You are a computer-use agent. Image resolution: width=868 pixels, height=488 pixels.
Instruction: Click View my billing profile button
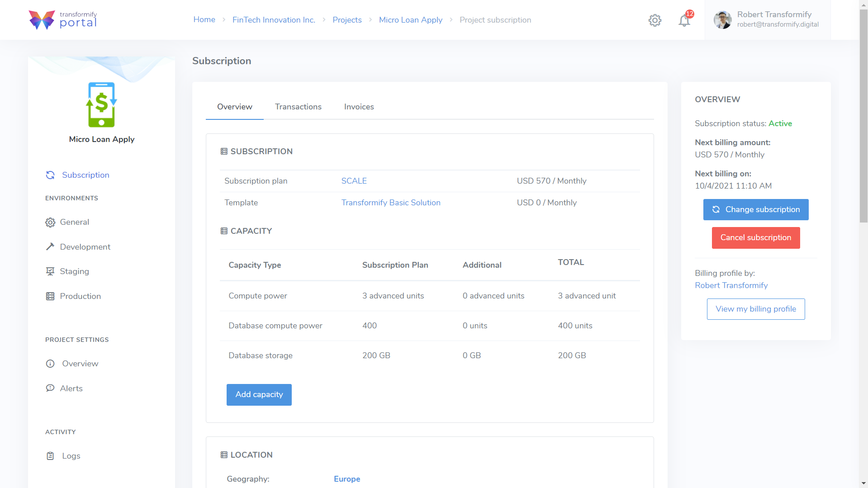coord(755,309)
